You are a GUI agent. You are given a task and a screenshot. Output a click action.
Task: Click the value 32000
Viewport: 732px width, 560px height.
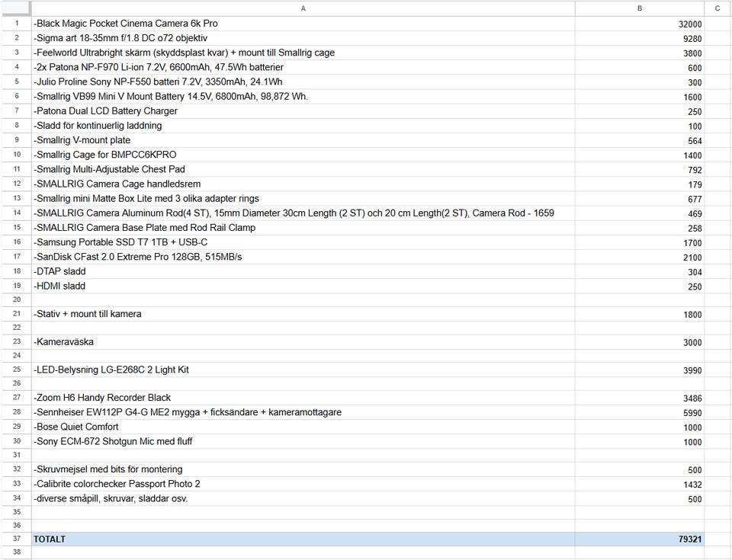(690, 24)
